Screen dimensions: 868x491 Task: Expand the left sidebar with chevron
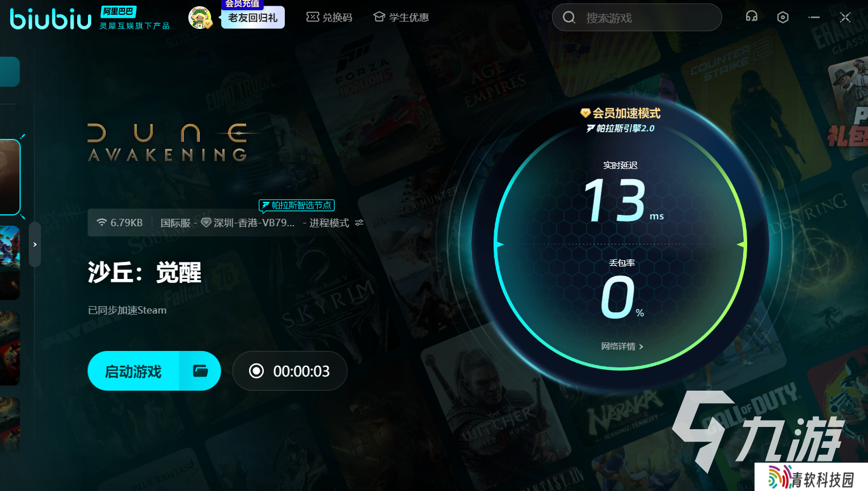[x=35, y=244]
